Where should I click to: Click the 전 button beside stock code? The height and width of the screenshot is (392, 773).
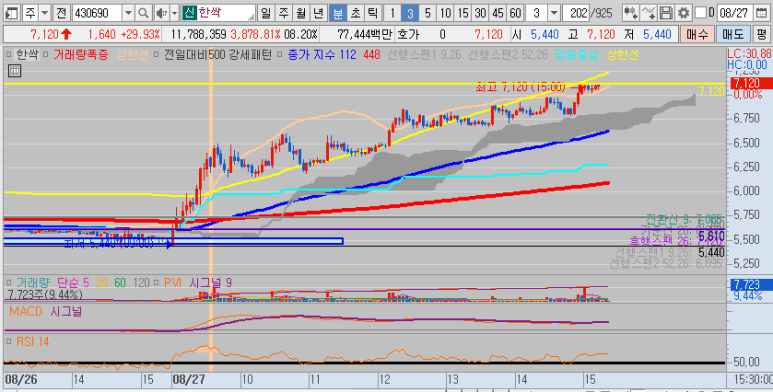coord(61,13)
